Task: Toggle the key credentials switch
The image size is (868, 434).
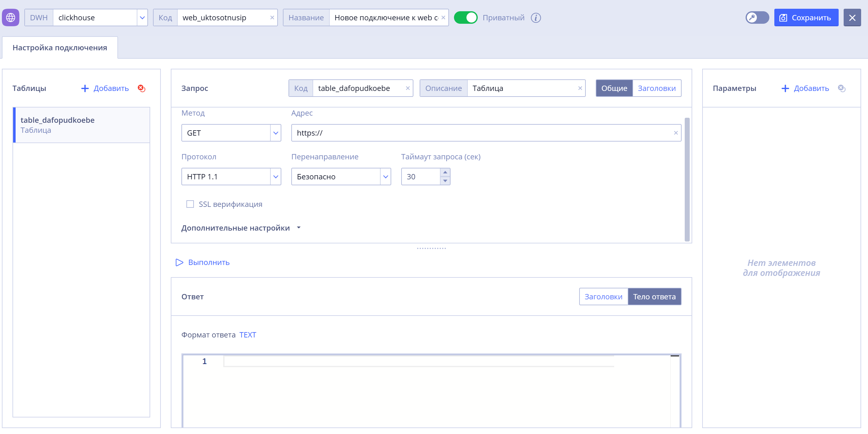Action: tap(757, 17)
